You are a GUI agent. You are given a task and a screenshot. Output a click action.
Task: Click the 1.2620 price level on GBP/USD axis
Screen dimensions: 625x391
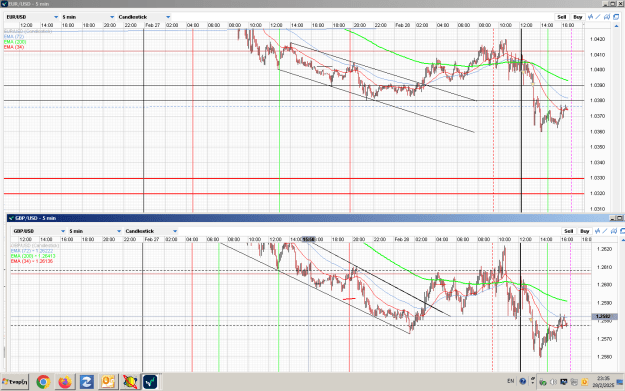tap(605, 249)
